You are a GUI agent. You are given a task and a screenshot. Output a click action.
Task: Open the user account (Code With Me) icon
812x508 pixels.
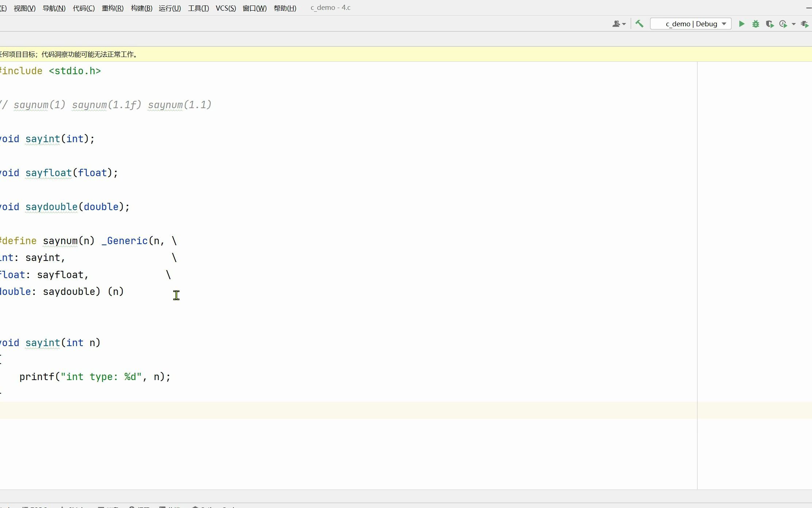pyautogui.click(x=619, y=24)
